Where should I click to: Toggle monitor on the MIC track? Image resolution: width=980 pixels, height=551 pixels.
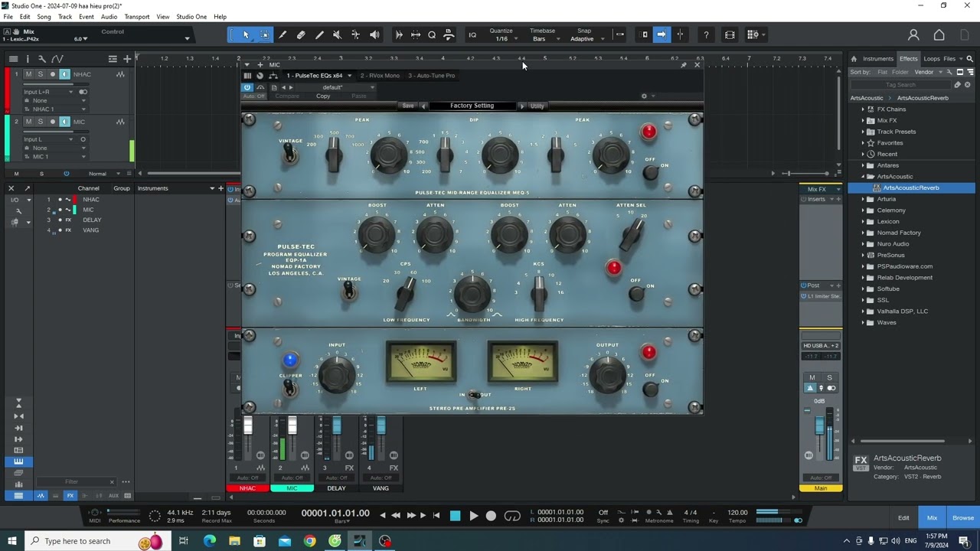pos(64,122)
